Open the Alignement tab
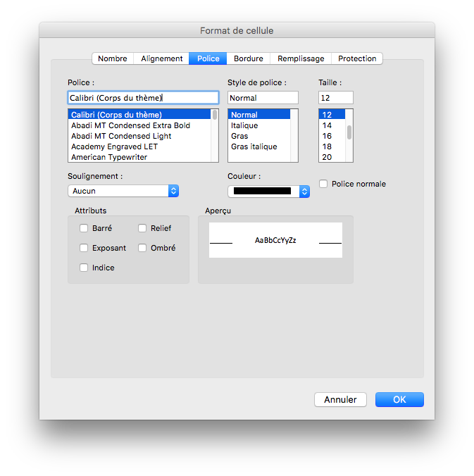This screenshot has height=476, width=474. pos(162,58)
